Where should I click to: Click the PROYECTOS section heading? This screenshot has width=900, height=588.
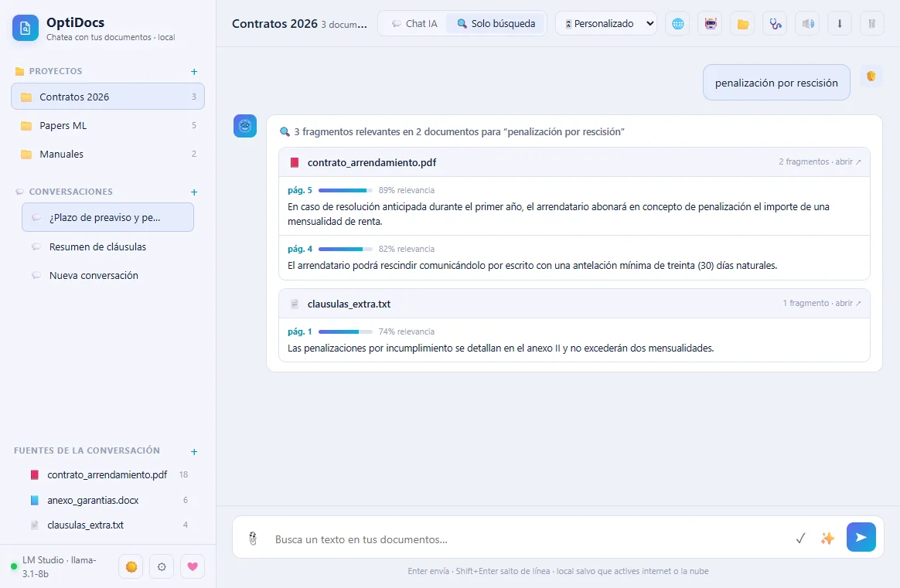56,71
